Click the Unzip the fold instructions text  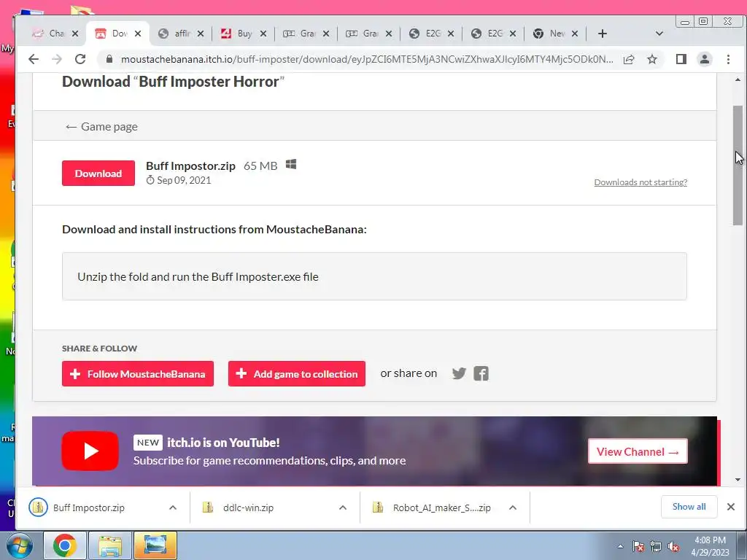tap(198, 276)
